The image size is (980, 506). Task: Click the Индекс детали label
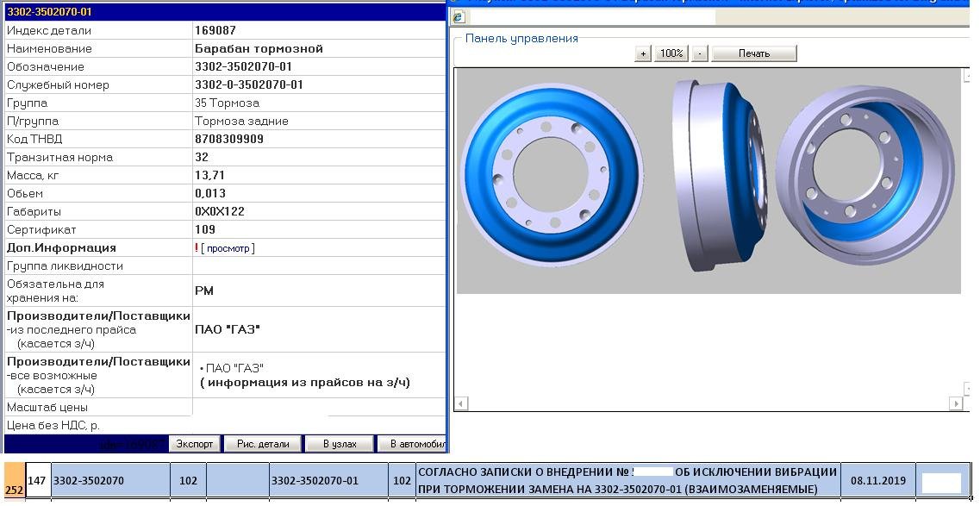pyautogui.click(x=49, y=31)
